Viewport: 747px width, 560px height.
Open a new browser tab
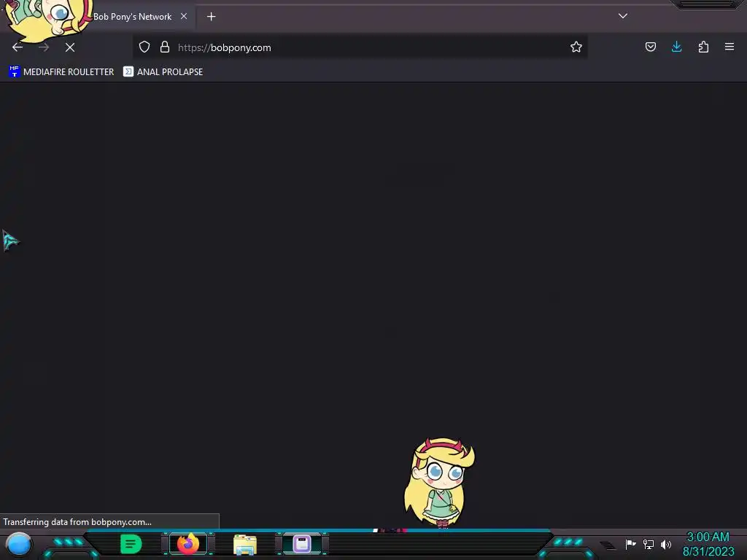211,17
